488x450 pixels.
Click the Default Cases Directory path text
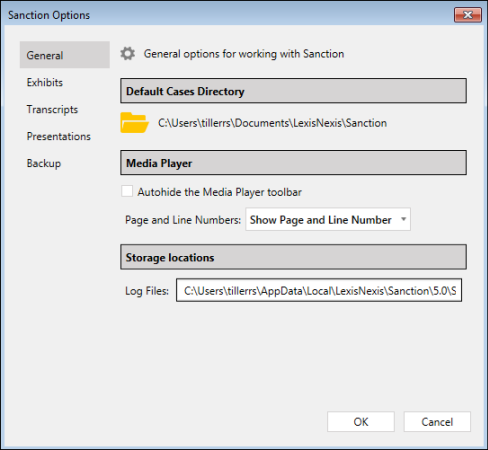[272, 123]
